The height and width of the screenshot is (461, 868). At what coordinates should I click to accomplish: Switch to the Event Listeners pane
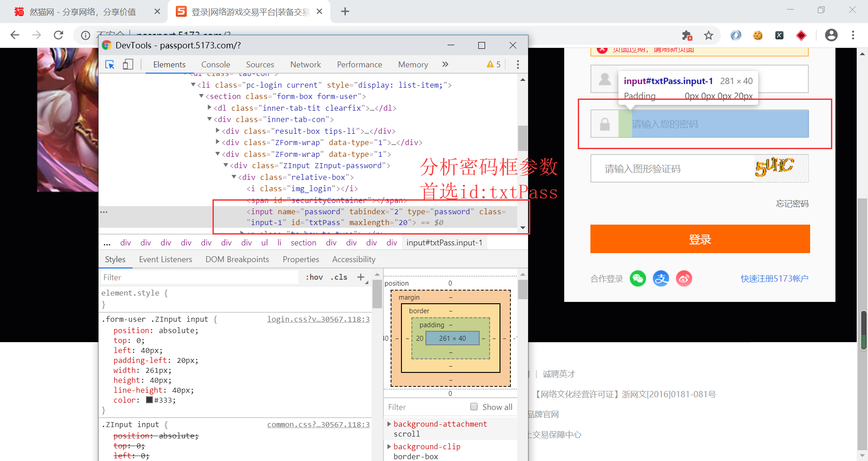(x=165, y=259)
